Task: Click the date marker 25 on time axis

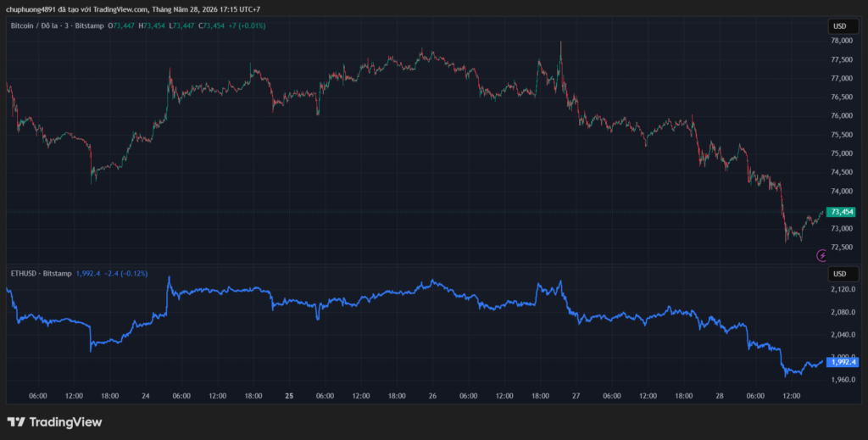Action: click(x=289, y=396)
